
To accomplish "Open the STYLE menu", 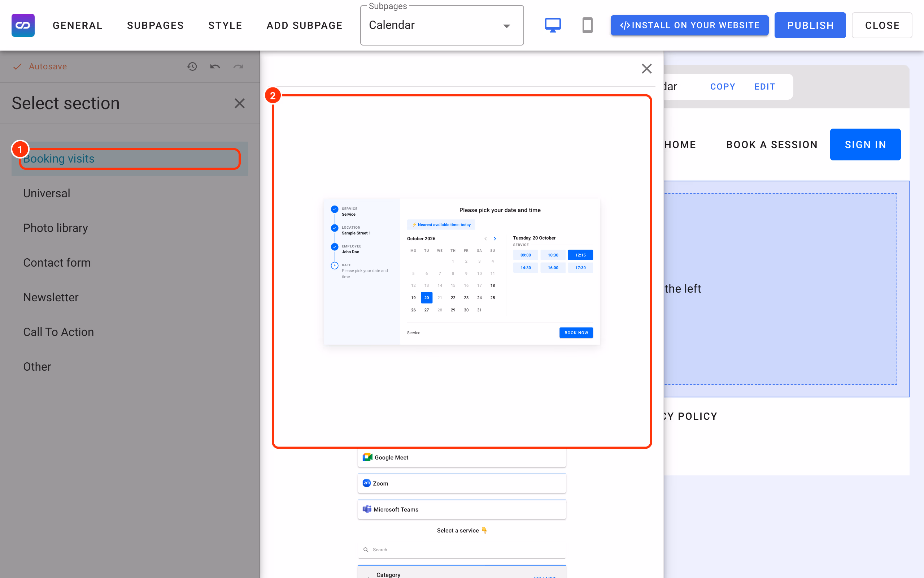I will [225, 25].
